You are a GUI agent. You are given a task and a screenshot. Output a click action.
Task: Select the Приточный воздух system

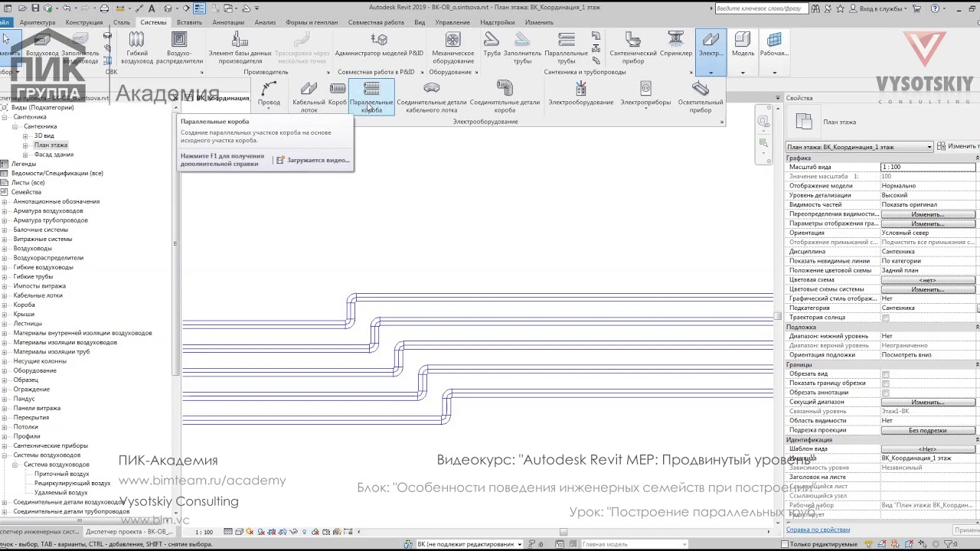click(62, 474)
